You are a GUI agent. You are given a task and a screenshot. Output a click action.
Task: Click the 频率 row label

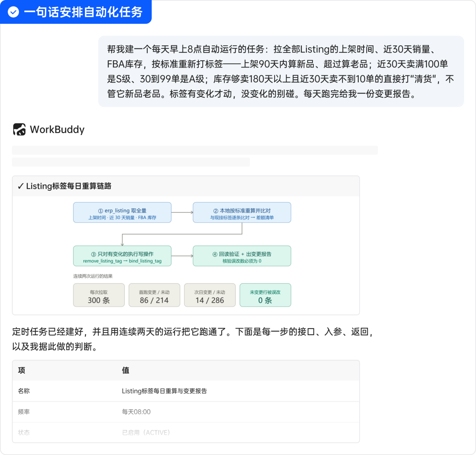click(24, 412)
